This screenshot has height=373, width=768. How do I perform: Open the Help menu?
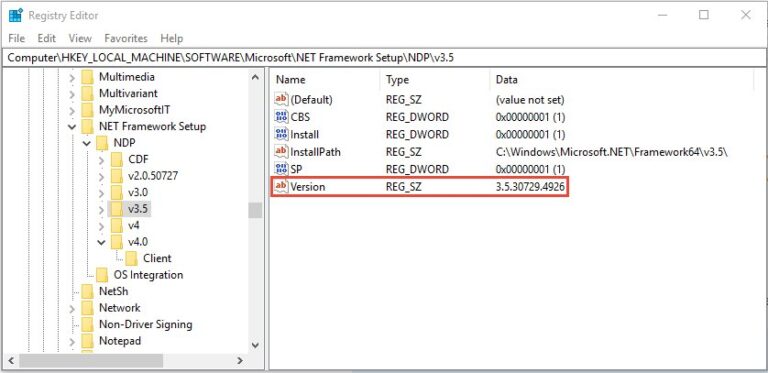pyautogui.click(x=171, y=38)
